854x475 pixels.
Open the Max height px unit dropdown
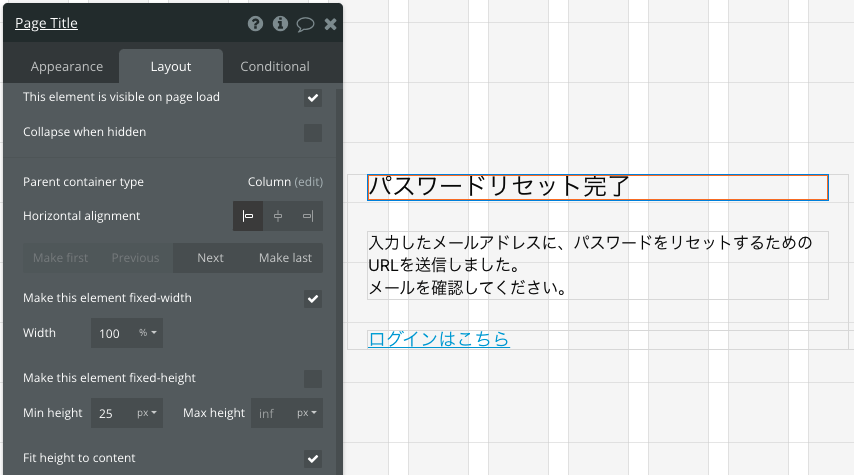307,413
